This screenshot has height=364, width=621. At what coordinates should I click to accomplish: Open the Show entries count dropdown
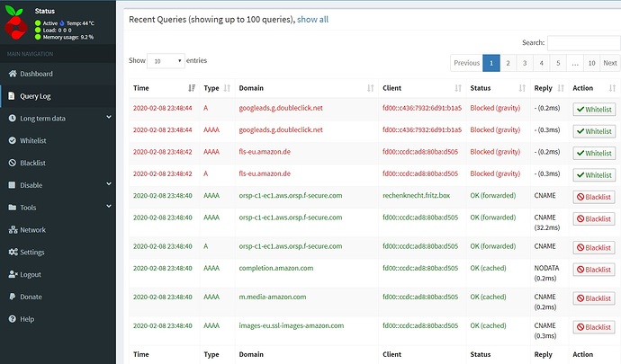pyautogui.click(x=167, y=61)
